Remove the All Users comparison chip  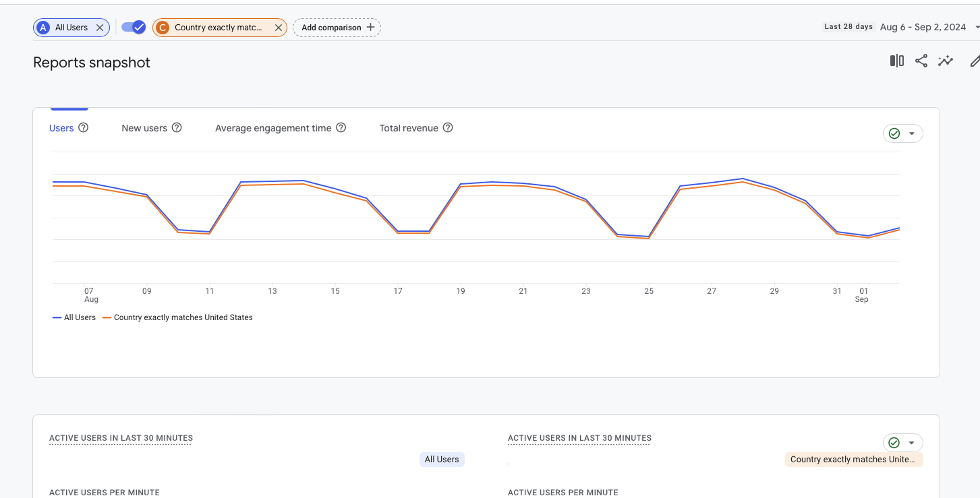pos(100,28)
